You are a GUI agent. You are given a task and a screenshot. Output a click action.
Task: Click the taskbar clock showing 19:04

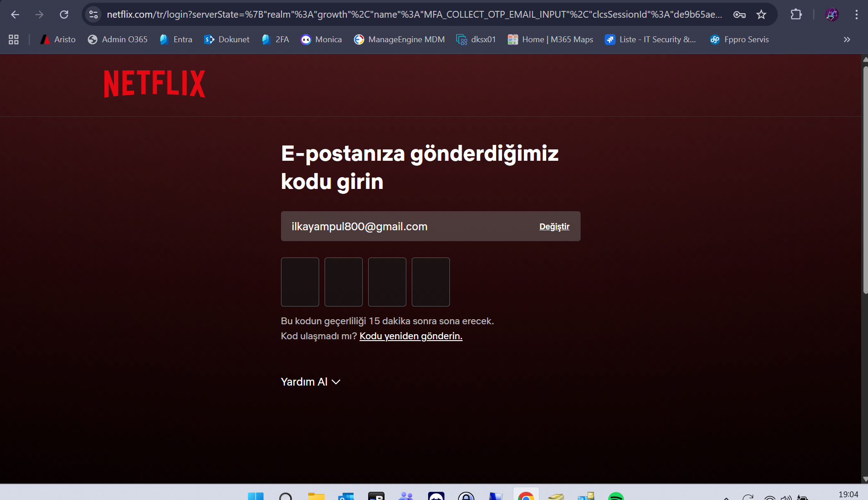pos(848,495)
